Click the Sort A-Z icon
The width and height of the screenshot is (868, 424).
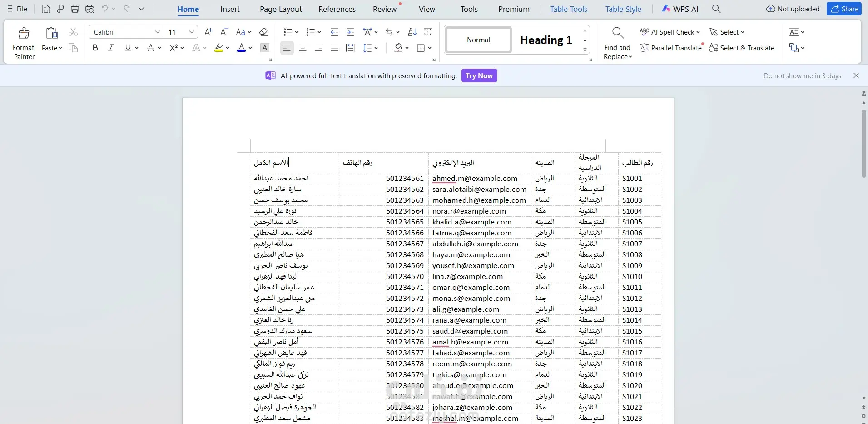click(x=412, y=32)
